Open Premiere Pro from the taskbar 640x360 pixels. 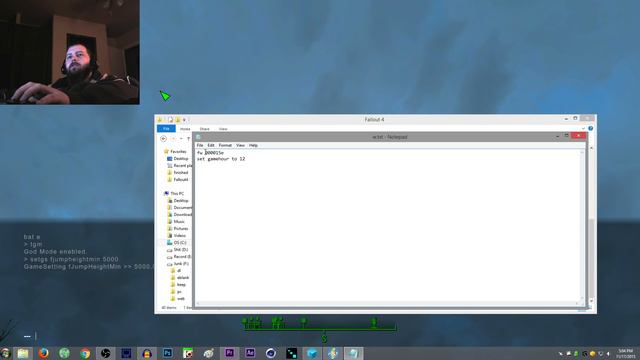(229, 353)
